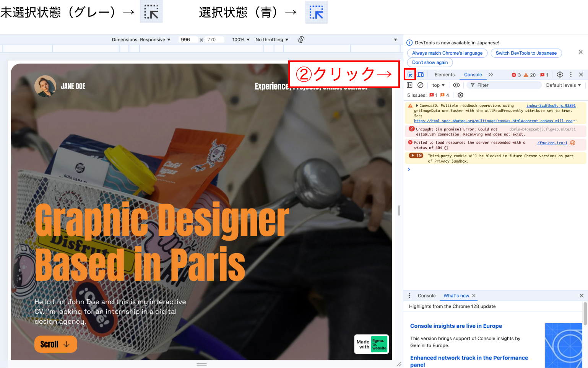Image resolution: width=588 pixels, height=368 pixels.
Task: Open the Issues settings gear icon
Action: pos(460,95)
